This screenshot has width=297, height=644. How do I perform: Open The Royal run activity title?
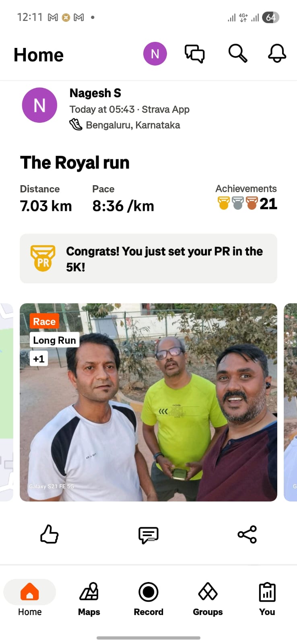click(x=75, y=163)
